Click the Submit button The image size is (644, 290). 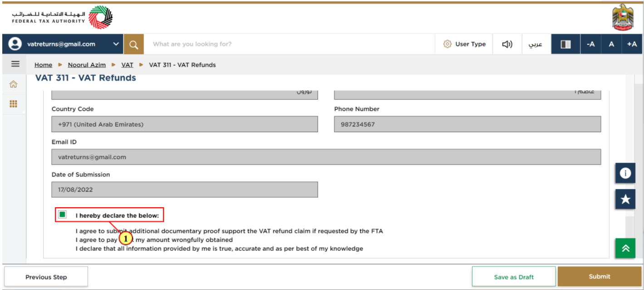[x=600, y=276]
